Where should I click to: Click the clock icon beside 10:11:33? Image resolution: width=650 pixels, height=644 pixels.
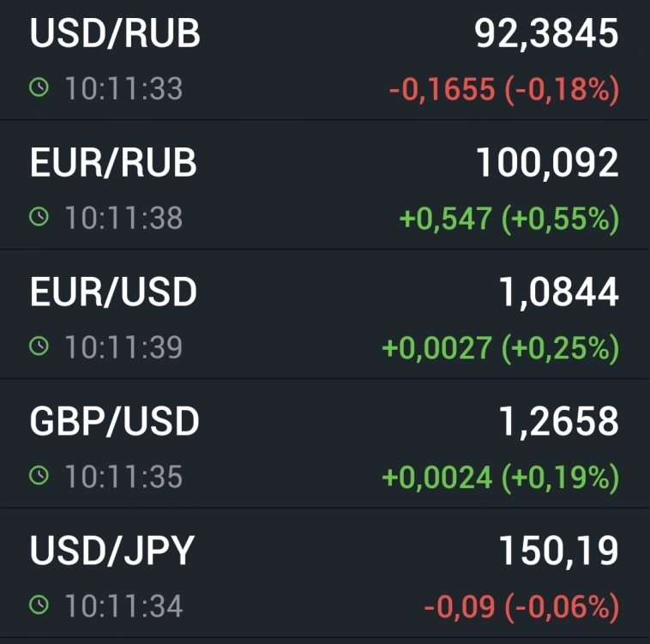(39, 87)
